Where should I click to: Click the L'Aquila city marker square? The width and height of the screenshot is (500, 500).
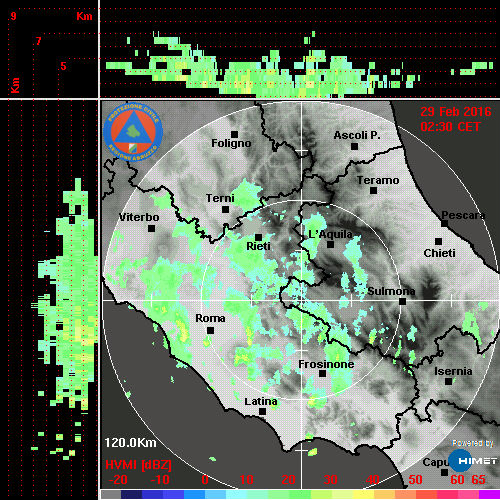click(330, 244)
